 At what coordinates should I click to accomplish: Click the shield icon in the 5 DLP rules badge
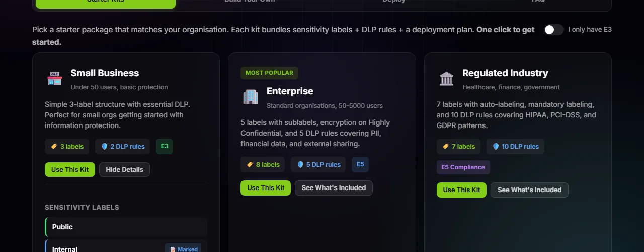(300, 165)
